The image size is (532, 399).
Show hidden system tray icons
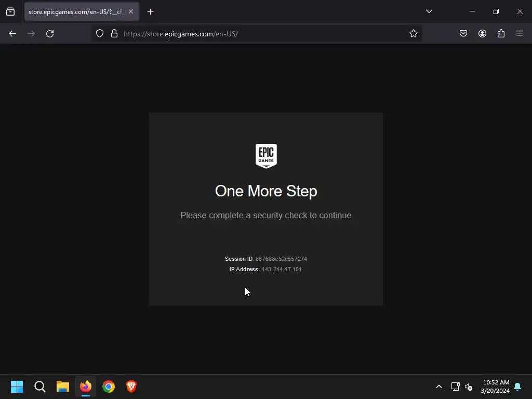pos(438,387)
